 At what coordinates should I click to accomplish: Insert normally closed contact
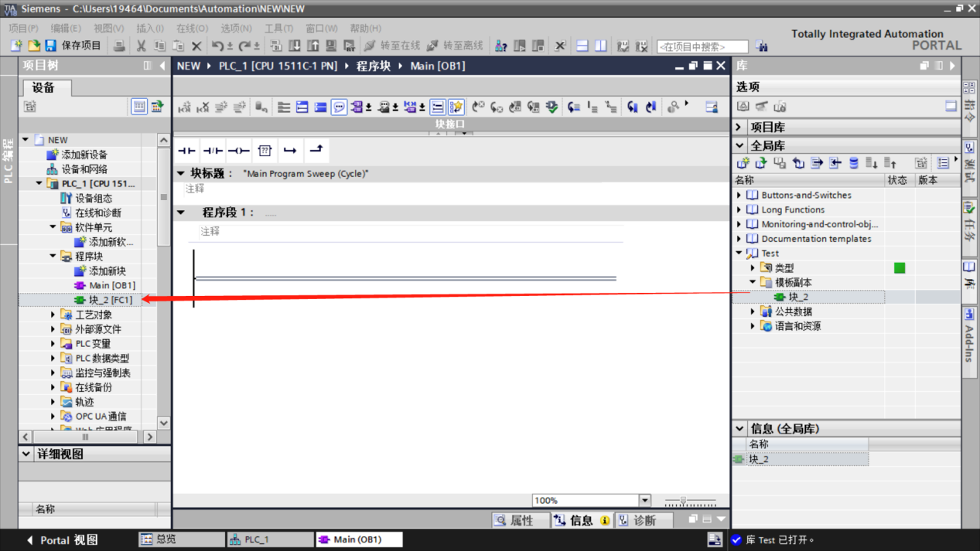click(213, 151)
